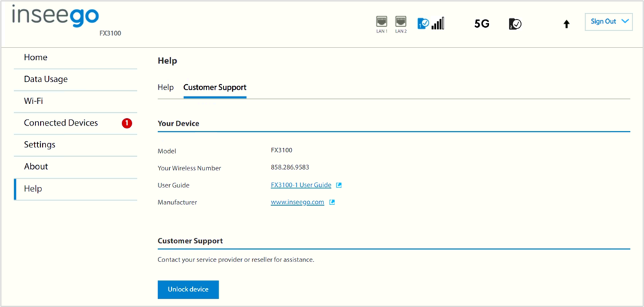The height and width of the screenshot is (307, 644).
Task: Open the About page
Action: point(75,166)
